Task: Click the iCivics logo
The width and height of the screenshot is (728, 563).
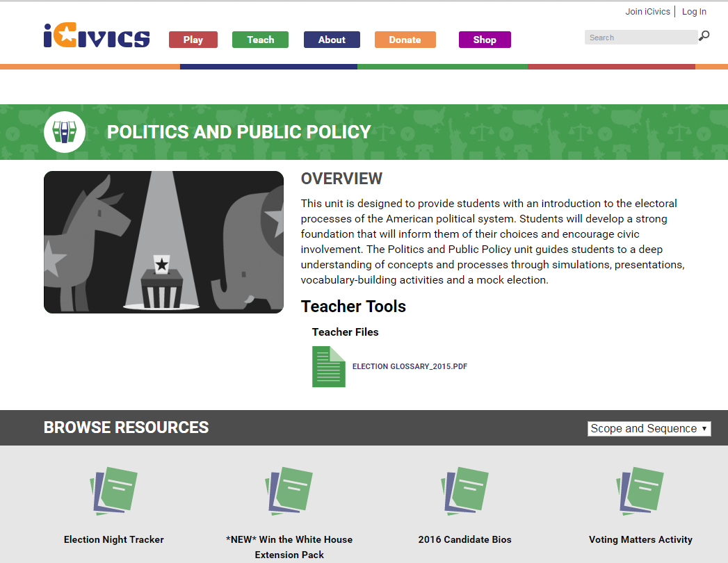Action: click(97, 35)
